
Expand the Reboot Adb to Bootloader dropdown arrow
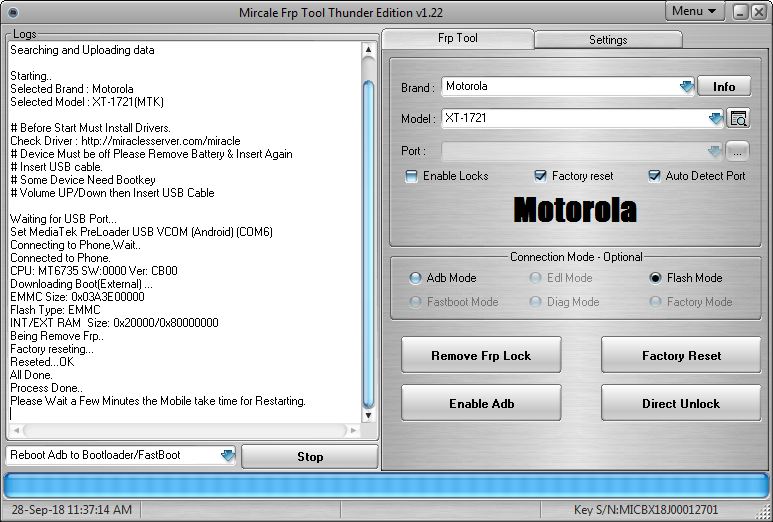[x=227, y=455]
